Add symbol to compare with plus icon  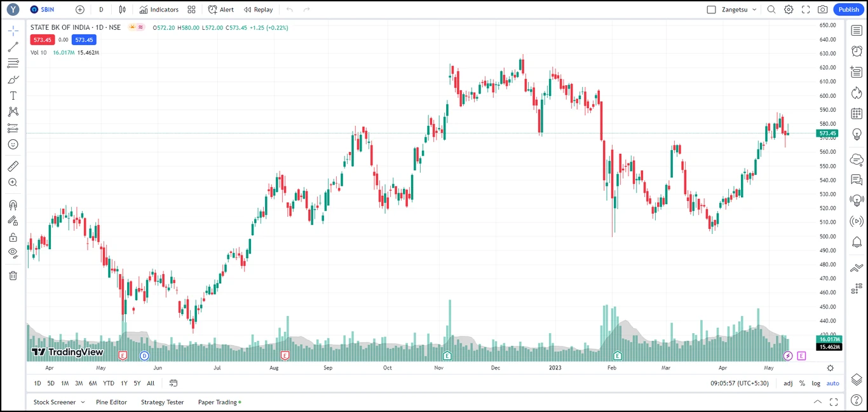click(x=79, y=10)
